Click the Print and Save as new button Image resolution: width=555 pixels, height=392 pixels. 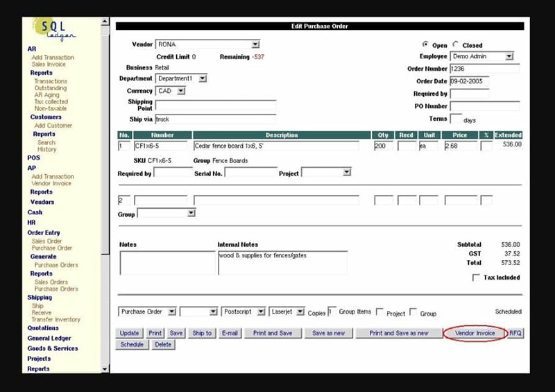click(x=399, y=333)
